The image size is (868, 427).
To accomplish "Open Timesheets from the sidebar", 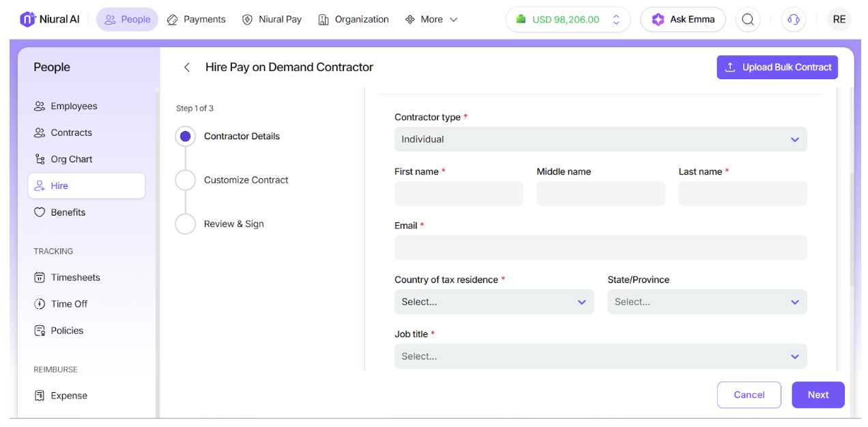I will click(75, 278).
